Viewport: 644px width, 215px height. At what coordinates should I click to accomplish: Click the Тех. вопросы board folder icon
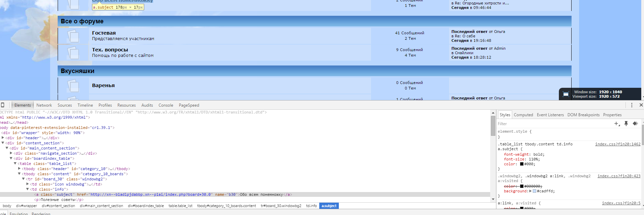coord(73,53)
